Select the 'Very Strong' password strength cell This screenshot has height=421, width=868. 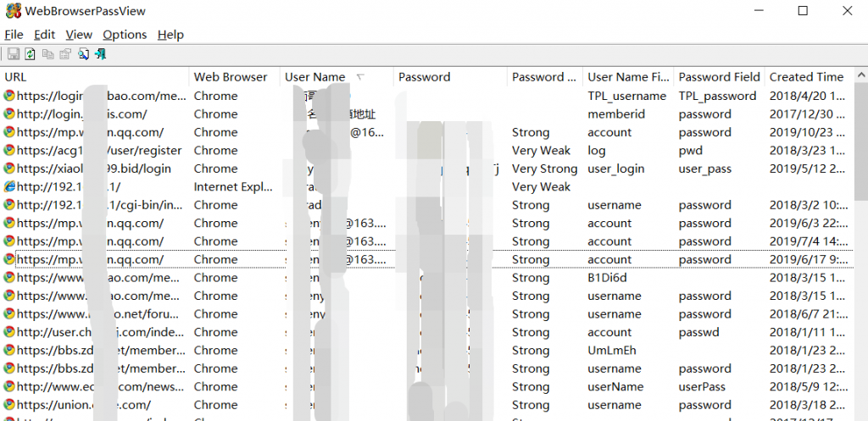[x=545, y=169]
